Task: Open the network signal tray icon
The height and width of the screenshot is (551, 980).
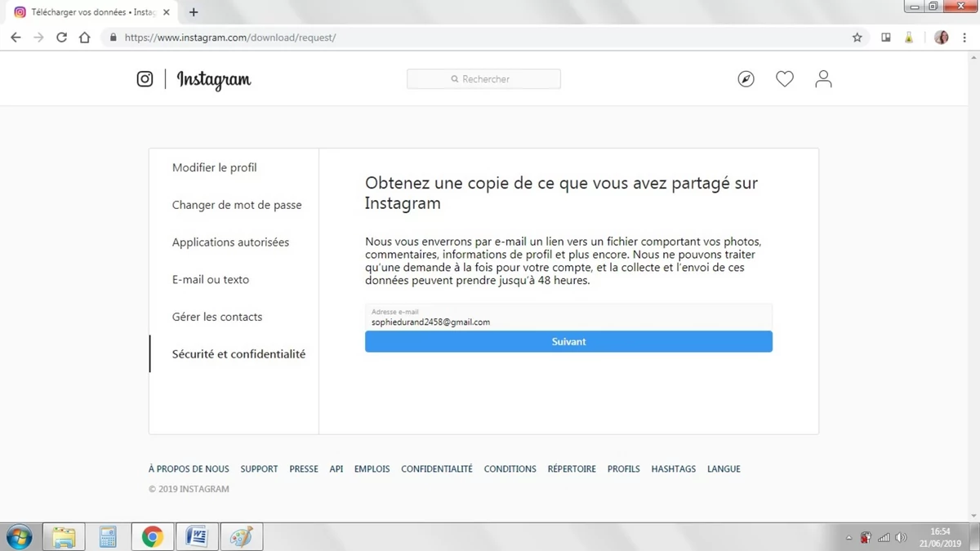Action: click(x=884, y=538)
